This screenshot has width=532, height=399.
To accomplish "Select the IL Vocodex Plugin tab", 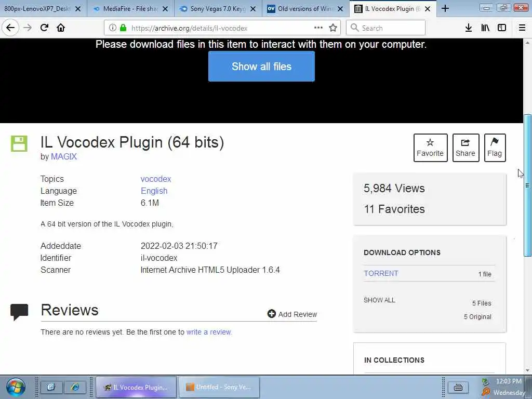I will click(x=393, y=9).
